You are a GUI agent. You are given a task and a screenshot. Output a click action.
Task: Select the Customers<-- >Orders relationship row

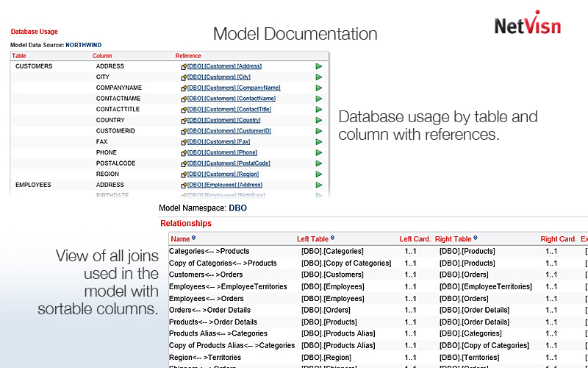pos(378,275)
